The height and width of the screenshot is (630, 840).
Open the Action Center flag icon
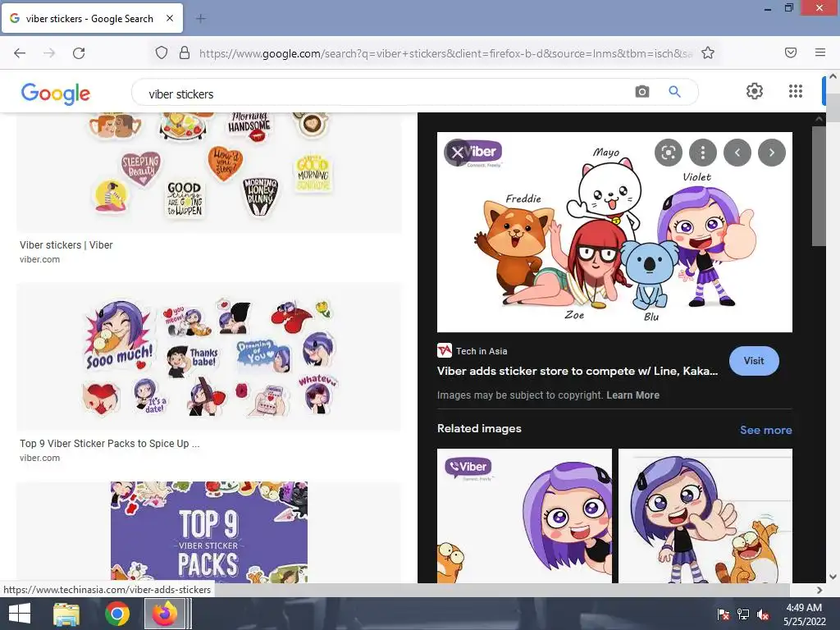pos(724,614)
